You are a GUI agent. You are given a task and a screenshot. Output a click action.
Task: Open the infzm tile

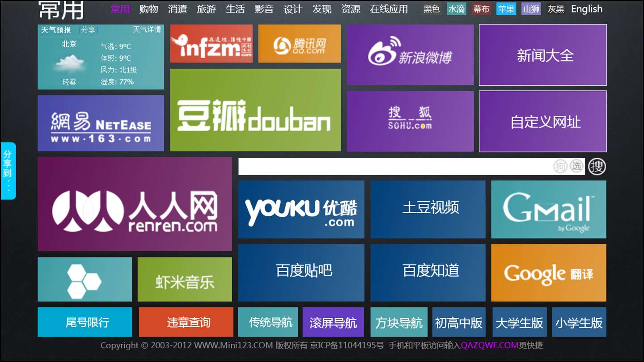pyautogui.click(x=211, y=43)
